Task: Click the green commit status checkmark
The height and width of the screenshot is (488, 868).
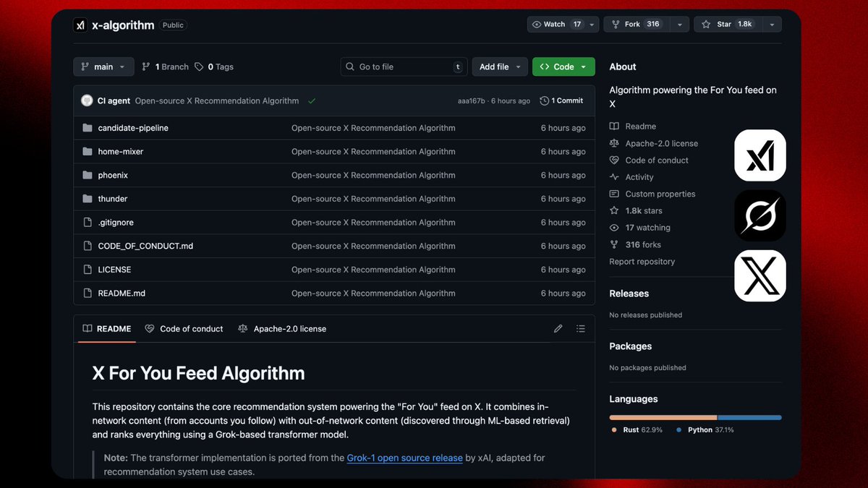Action: pos(312,101)
